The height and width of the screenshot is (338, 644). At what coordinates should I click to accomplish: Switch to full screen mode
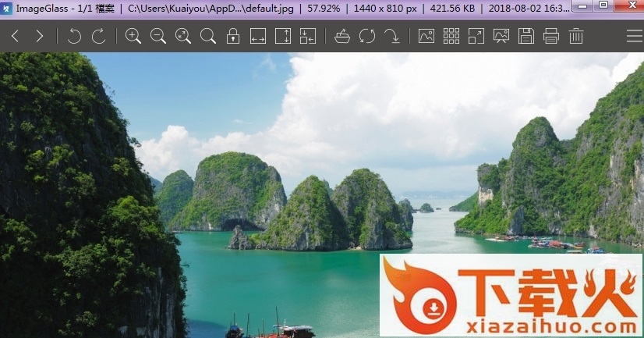click(476, 36)
